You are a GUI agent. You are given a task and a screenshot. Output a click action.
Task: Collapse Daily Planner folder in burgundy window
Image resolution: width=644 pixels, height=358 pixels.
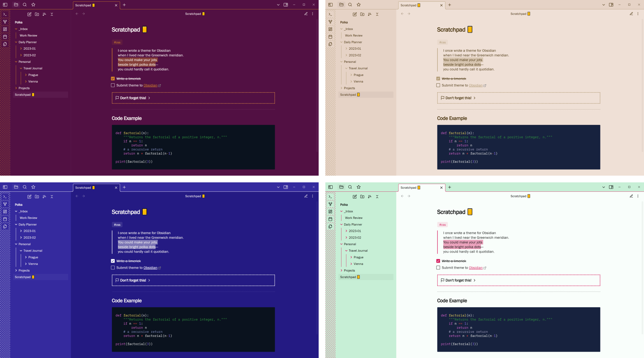(x=16, y=42)
